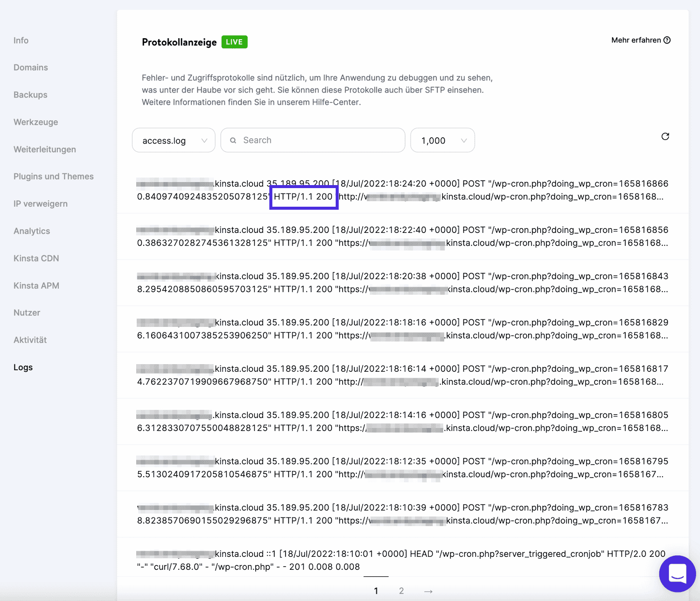The image size is (700, 601).
Task: Open the Analytics section
Action: click(x=31, y=231)
